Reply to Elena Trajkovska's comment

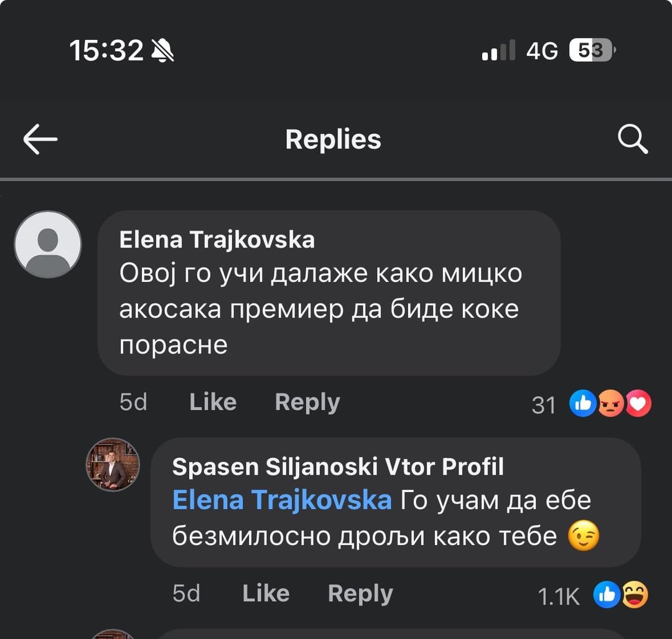[307, 402]
